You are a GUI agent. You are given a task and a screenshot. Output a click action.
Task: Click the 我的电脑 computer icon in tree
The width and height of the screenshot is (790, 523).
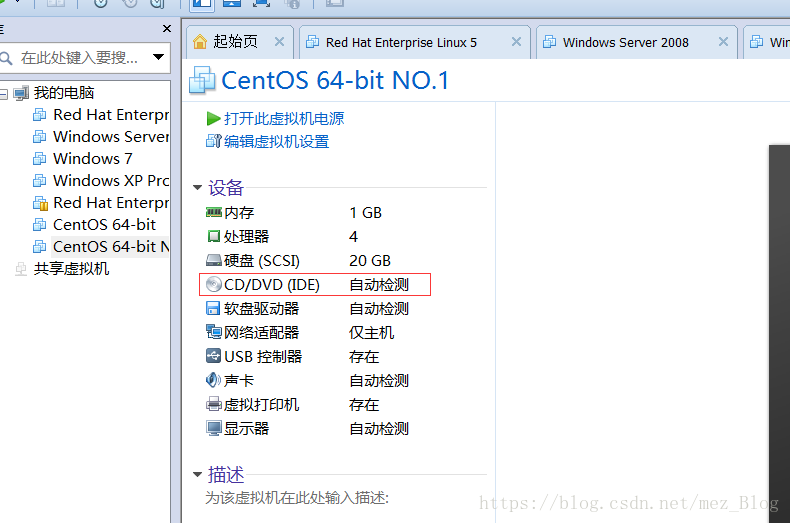21,93
